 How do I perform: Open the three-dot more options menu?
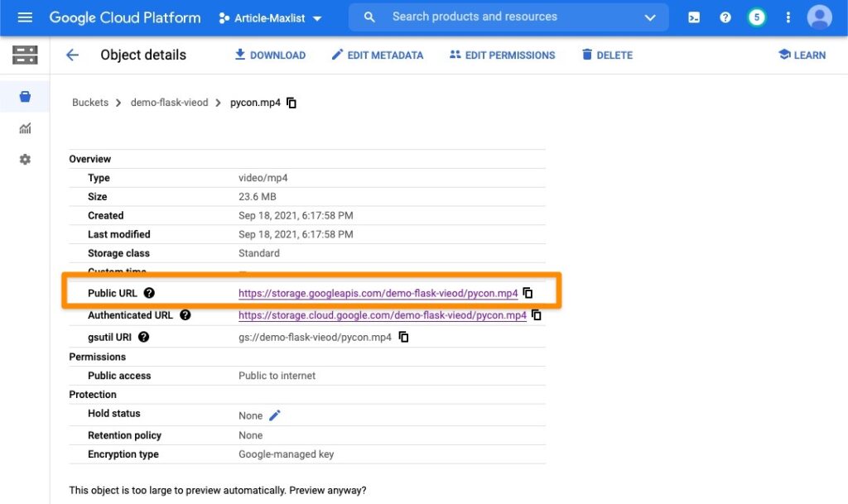788,17
